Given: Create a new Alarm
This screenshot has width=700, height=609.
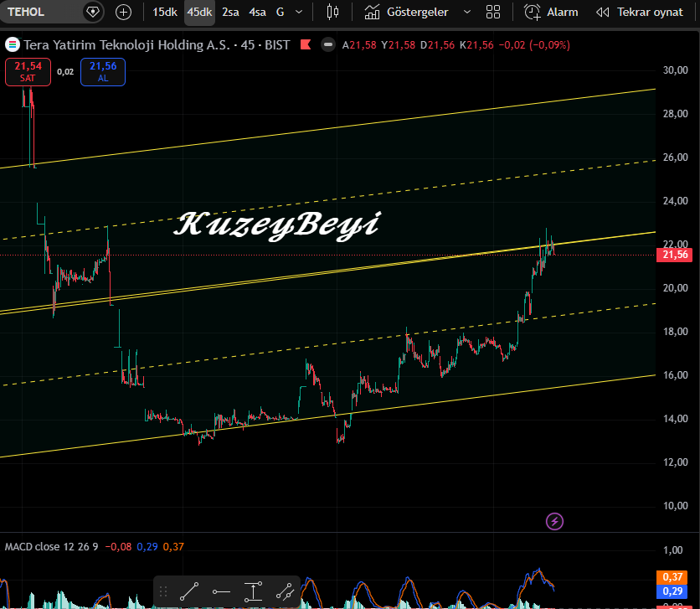Looking at the screenshot, I should pos(551,12).
